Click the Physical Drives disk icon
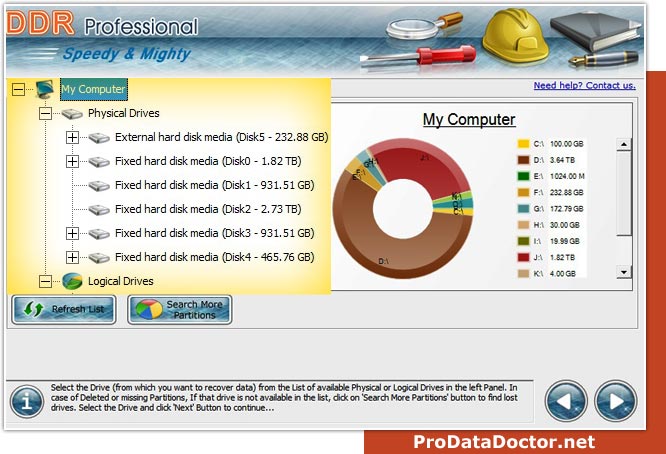Viewport: 666px width, 454px height. [72, 113]
